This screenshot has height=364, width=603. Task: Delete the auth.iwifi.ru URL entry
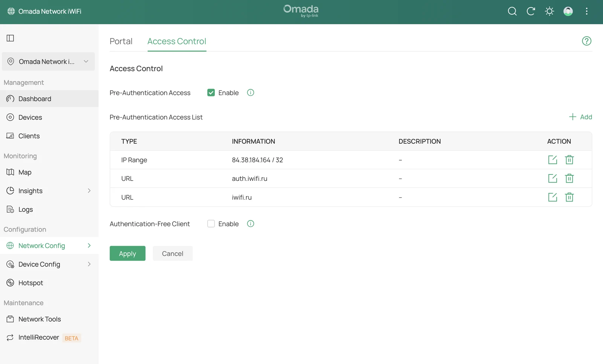pos(569,178)
